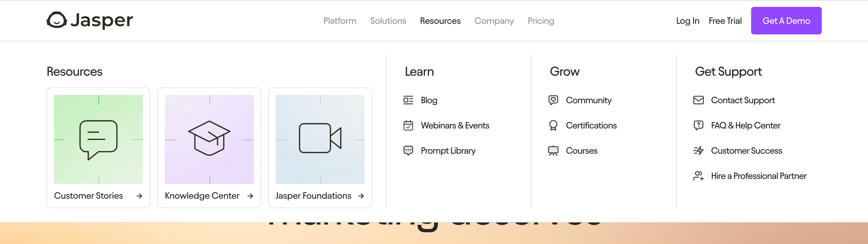Click the Contact Support envelope icon

click(x=698, y=100)
